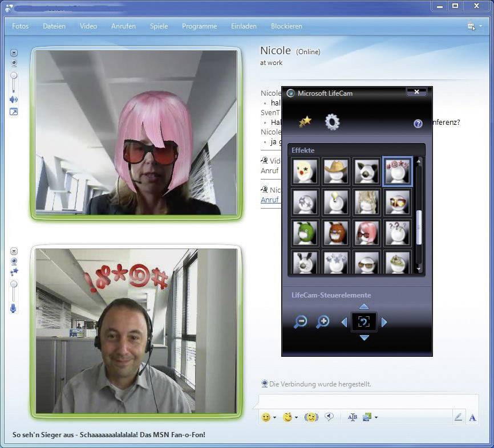This screenshot has width=494, height=448.
Task: Open the Spiele menu
Action: click(x=159, y=26)
